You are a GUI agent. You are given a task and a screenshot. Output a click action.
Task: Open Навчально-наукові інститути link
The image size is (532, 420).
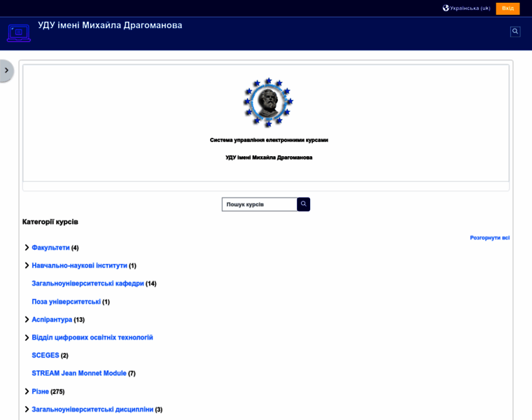[x=79, y=265]
